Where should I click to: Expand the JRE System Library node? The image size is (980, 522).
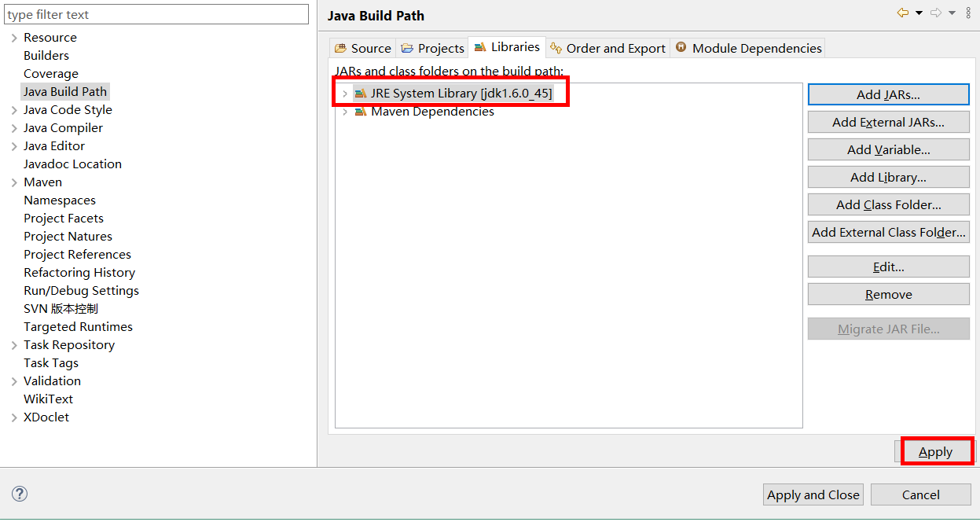[344, 94]
